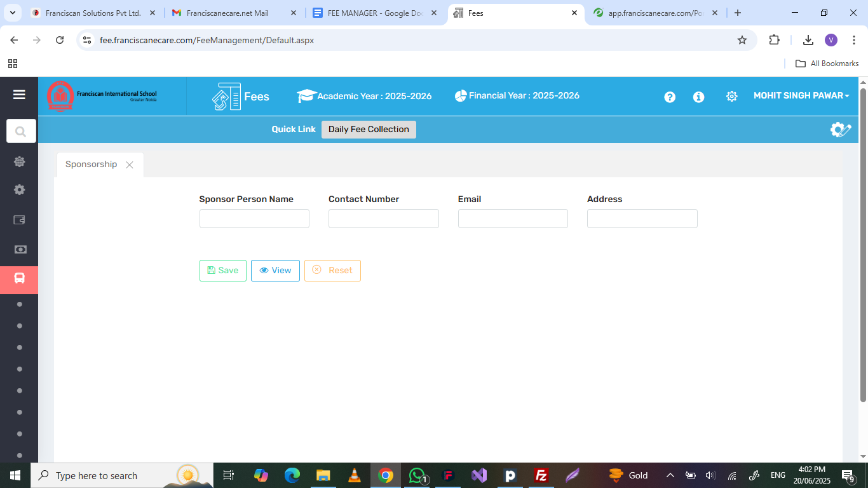Click the Franciscan International School logo
The image size is (868, 488).
(102, 96)
